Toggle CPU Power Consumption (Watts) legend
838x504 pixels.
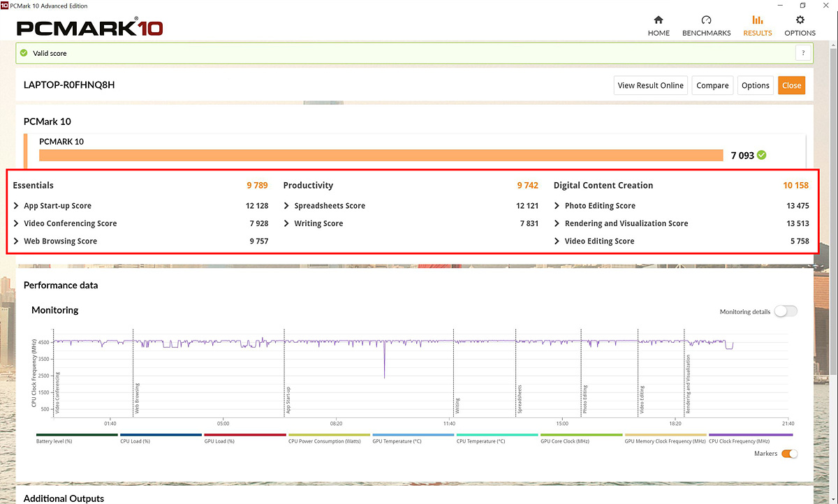[x=329, y=438]
